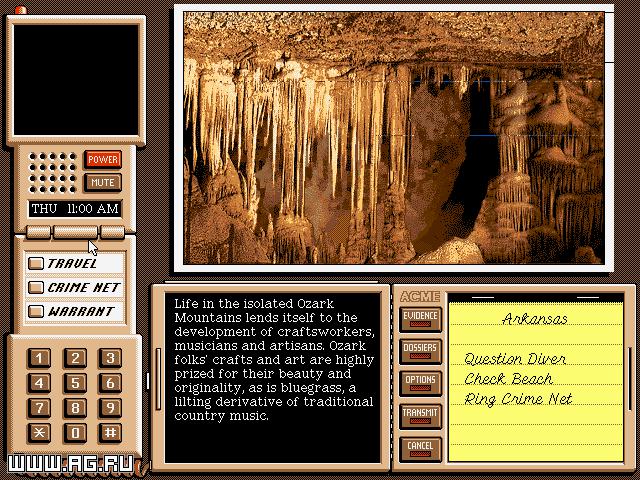
Task: Open the TRAVEL menu option
Action: pos(75,264)
